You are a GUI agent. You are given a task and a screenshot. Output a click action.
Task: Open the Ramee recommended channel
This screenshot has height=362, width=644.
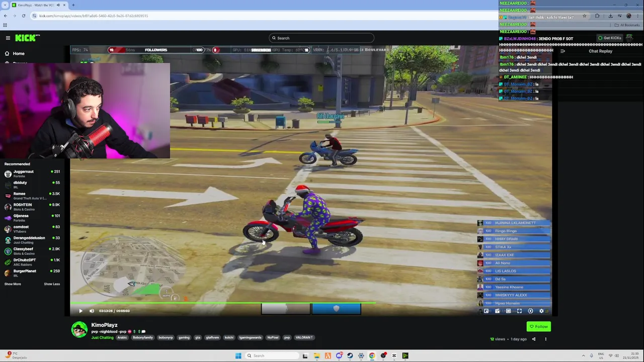tap(33, 196)
